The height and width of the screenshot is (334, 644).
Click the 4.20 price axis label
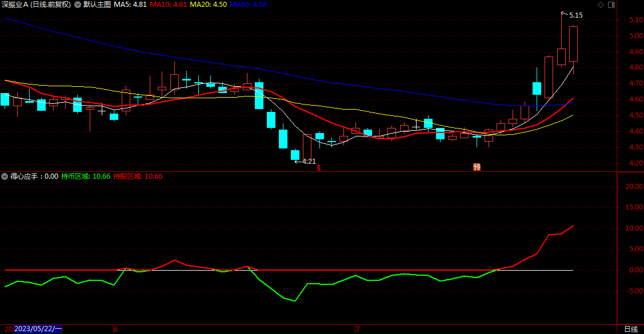tap(636, 163)
